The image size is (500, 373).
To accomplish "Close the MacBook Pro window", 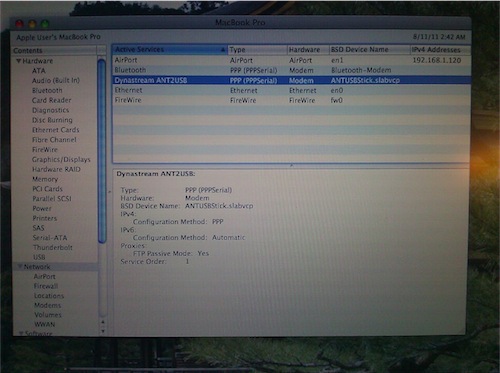I will pyautogui.click(x=19, y=24).
